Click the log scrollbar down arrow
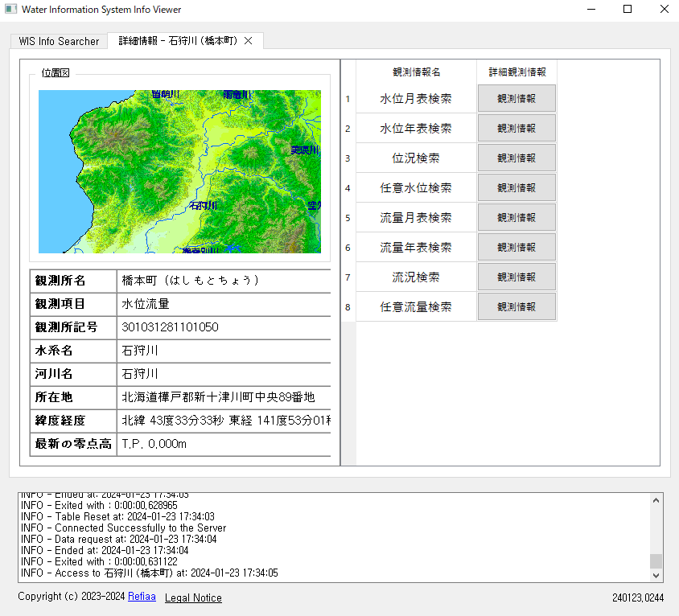Image resolution: width=679 pixels, height=616 pixels. [656, 575]
